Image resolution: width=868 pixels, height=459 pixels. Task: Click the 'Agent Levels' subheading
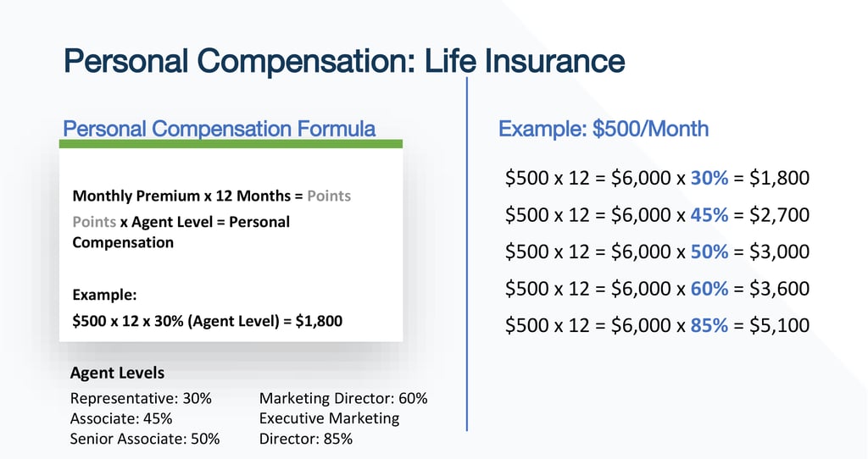point(118,373)
